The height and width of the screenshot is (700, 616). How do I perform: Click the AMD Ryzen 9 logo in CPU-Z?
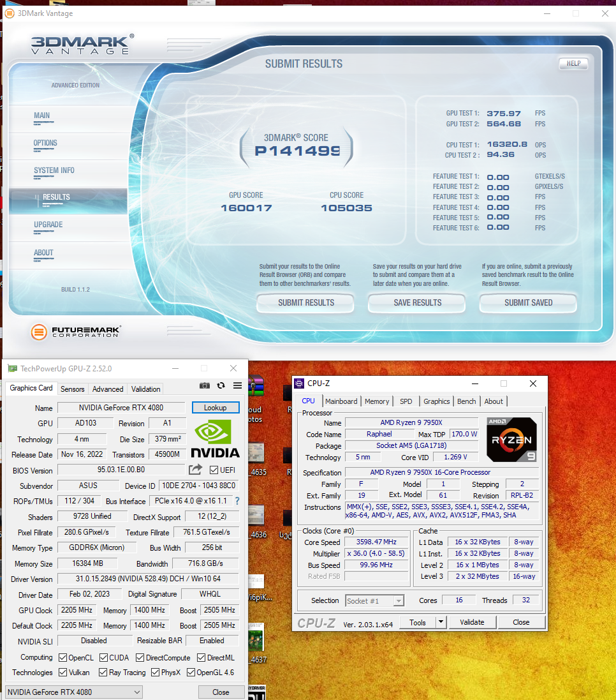511,440
